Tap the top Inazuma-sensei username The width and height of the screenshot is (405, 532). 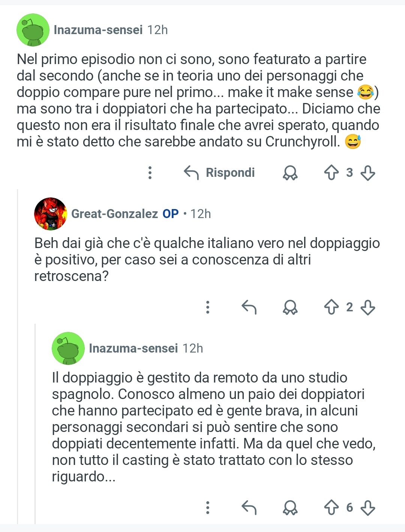pos(98,30)
